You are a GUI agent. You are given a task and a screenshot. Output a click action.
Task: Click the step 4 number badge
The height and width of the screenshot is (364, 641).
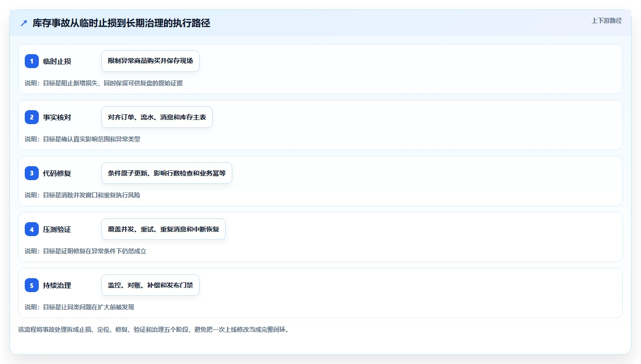[x=32, y=229]
